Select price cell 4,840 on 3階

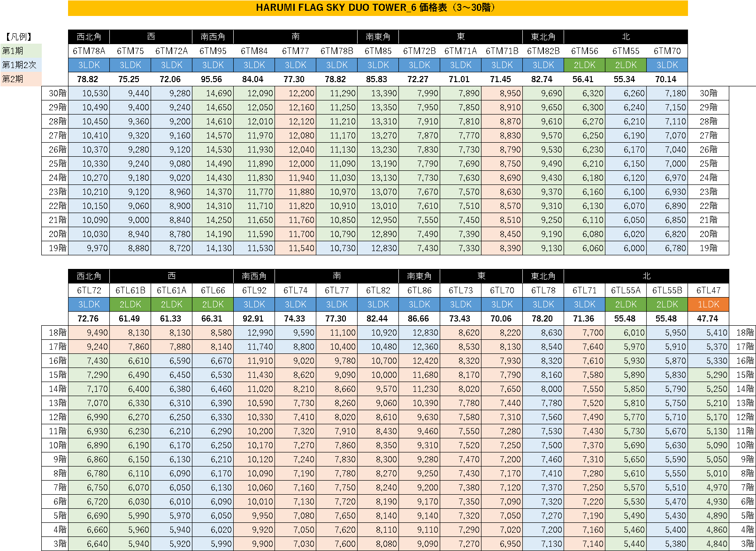[708, 543]
